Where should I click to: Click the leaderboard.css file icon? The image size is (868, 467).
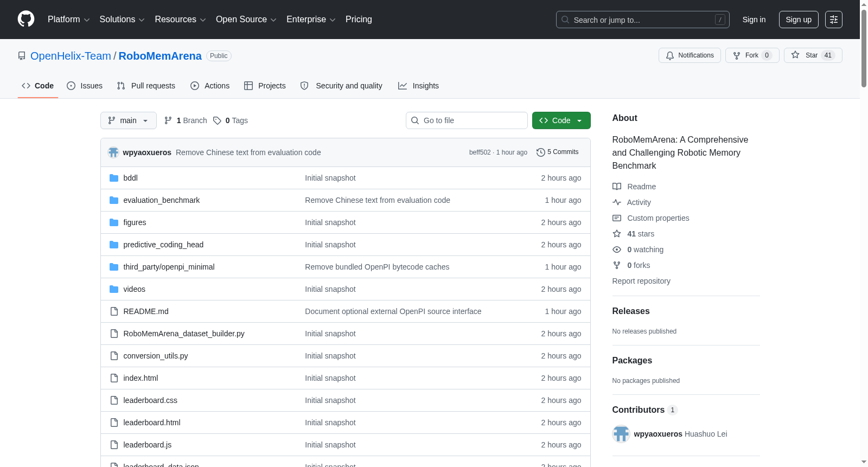click(114, 400)
